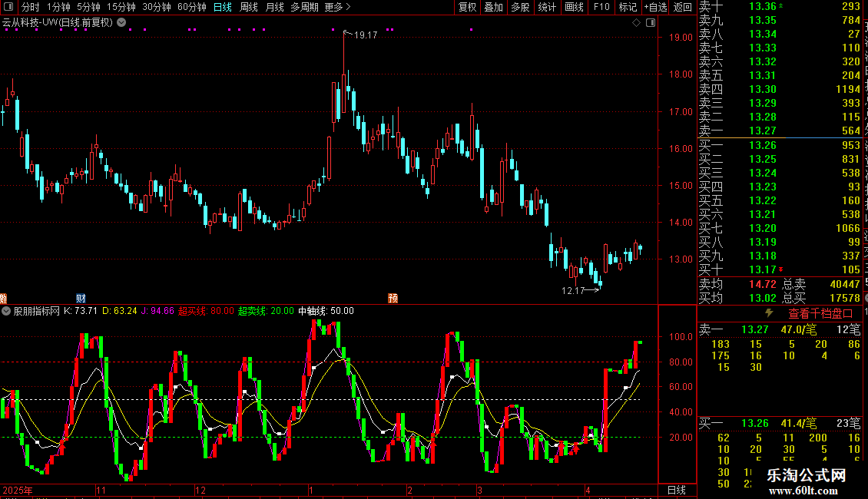Click the 12.17 low price label
The height and width of the screenshot is (499, 868).
(x=573, y=290)
